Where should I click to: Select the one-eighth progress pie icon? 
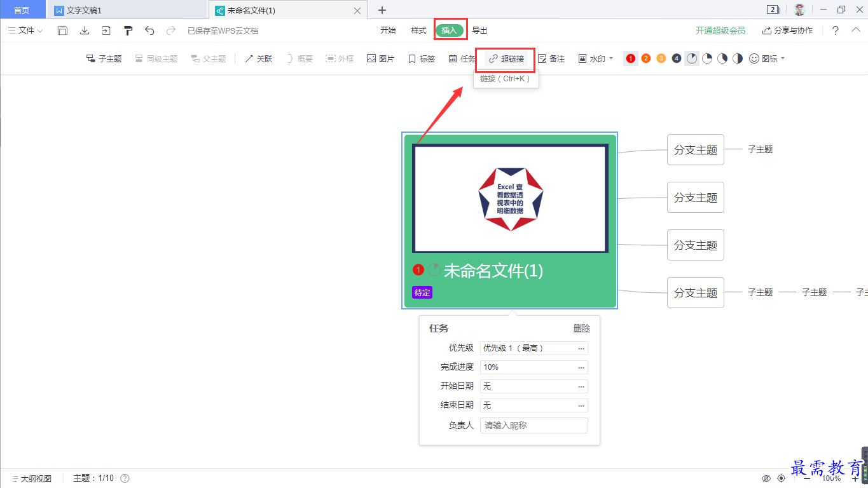coord(692,58)
